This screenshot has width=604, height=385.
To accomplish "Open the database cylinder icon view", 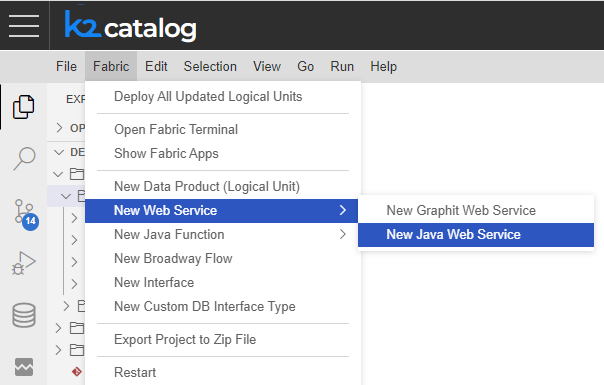I will coord(24,315).
